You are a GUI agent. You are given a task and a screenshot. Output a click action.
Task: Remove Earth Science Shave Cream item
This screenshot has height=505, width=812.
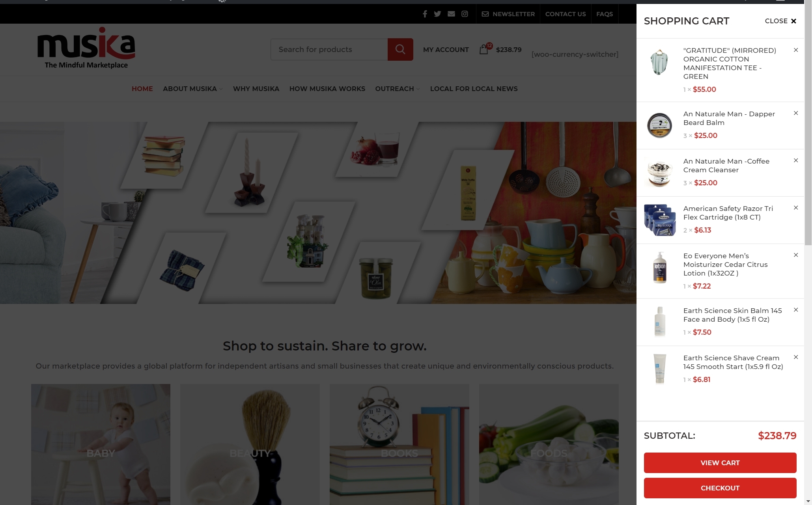[x=796, y=357]
